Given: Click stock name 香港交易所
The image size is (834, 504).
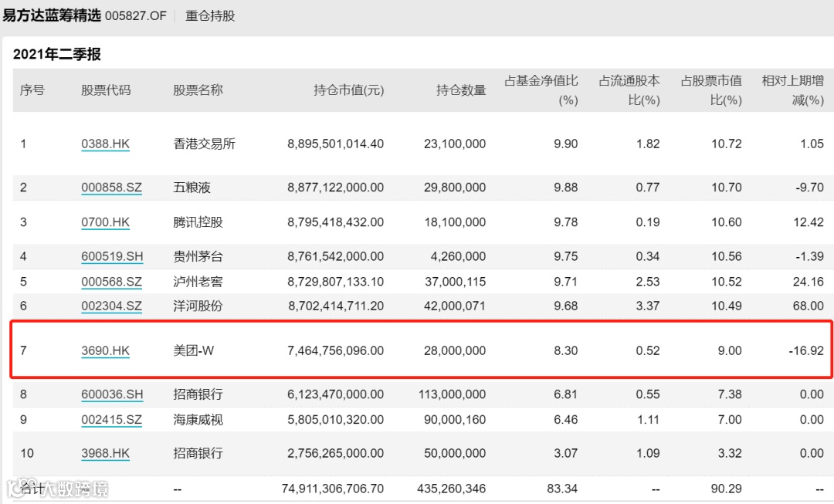Looking at the screenshot, I should (x=204, y=144).
